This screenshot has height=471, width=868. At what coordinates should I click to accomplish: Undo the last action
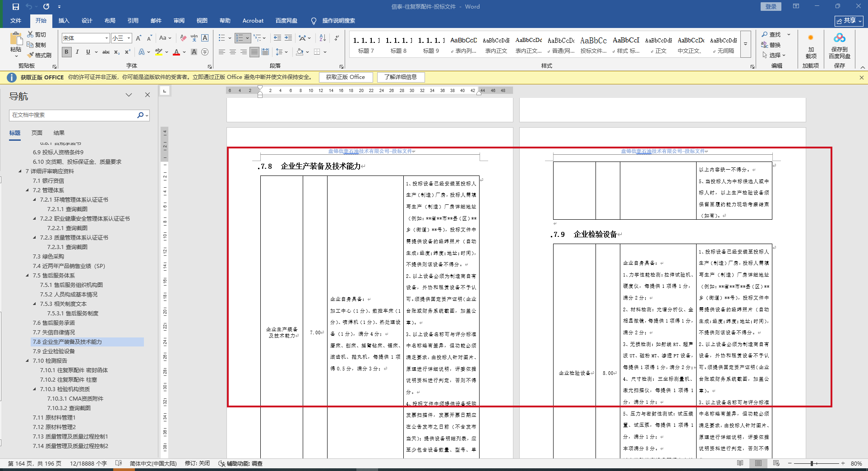29,7
